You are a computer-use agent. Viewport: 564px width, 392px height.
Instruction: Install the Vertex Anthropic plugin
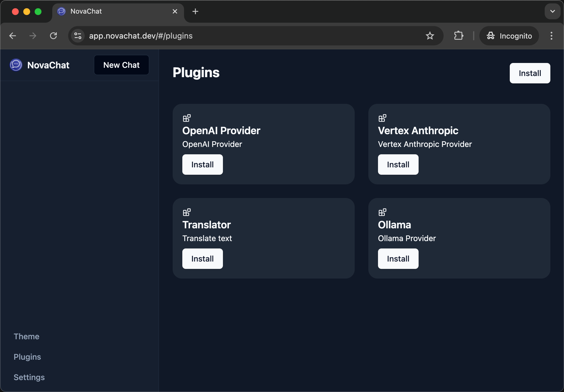click(x=398, y=164)
